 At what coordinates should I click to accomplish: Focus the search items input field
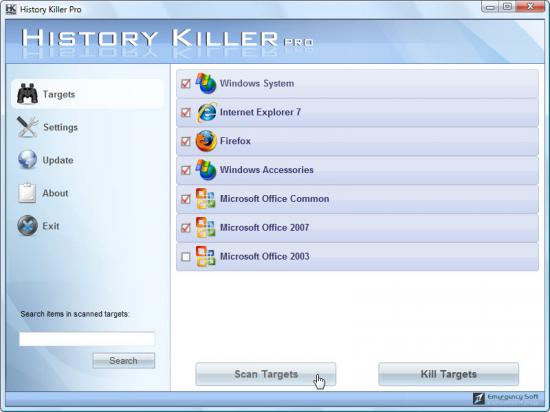pos(87,339)
